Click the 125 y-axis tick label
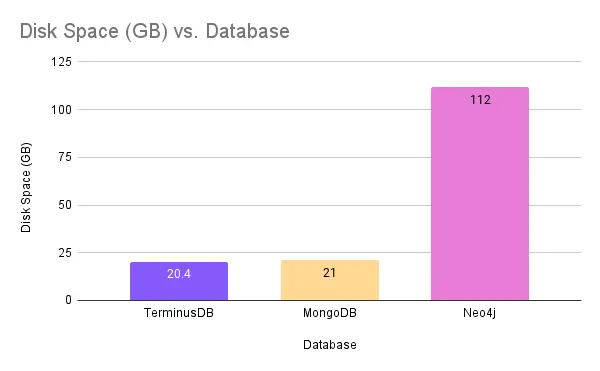Viewport: 600px width, 371px height. coord(62,62)
